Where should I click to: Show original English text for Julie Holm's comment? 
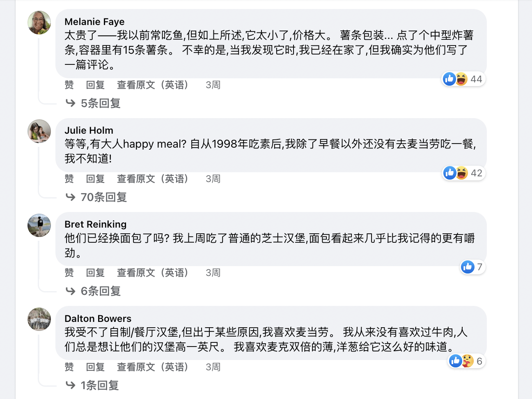tap(152, 179)
